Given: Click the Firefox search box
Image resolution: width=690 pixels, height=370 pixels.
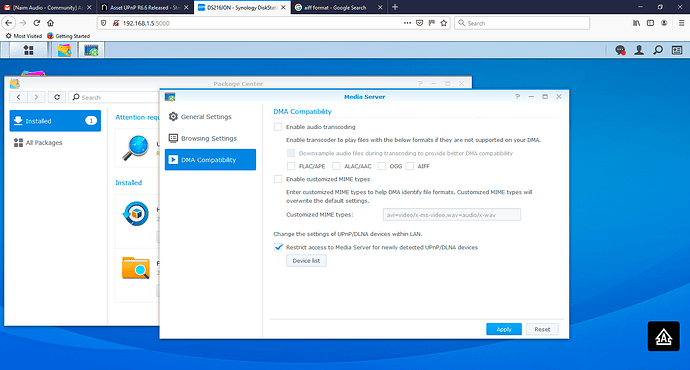Looking at the screenshot, I should (522, 23).
